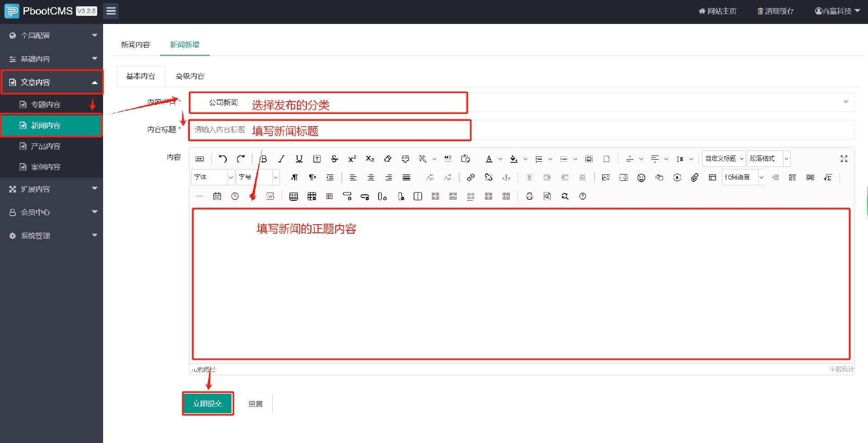The image size is (868, 443).
Task: Expand the 系统管理 sidebar menu
Action: tap(52, 236)
